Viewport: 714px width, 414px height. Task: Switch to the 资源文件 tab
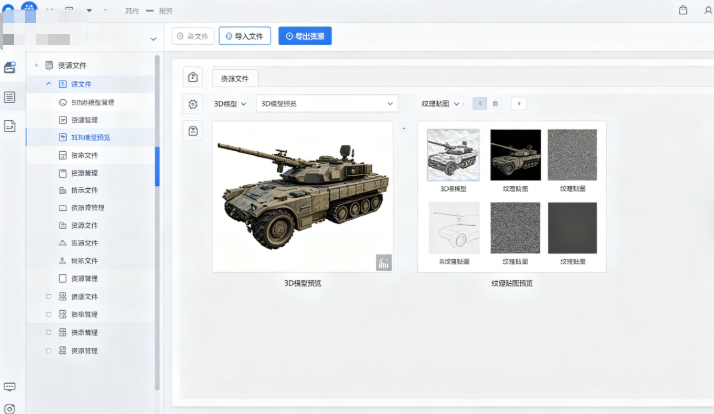pyautogui.click(x=234, y=77)
